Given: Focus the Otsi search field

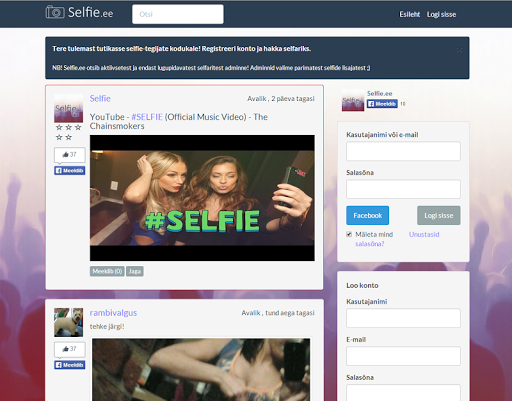Looking at the screenshot, I should [178, 14].
